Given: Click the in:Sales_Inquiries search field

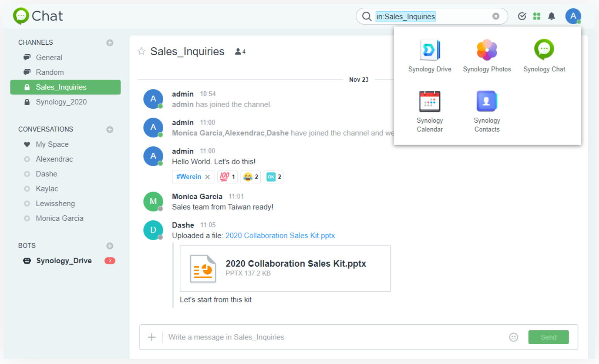Looking at the screenshot, I should (432, 16).
